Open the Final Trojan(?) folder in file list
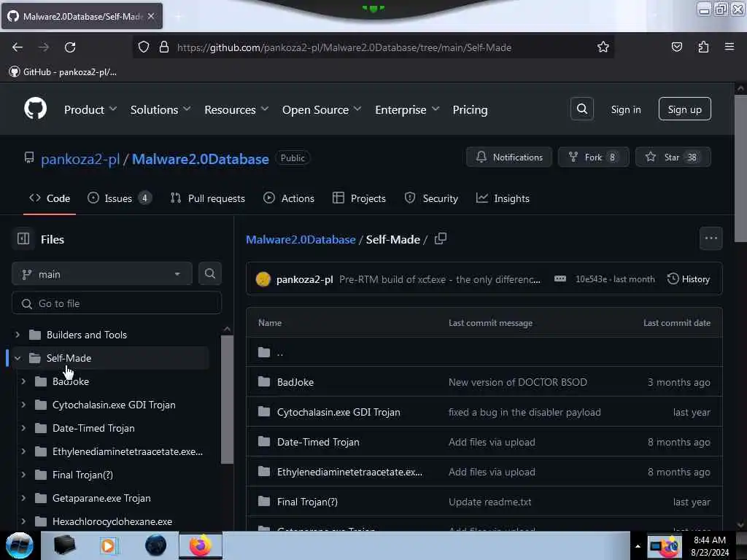 (x=307, y=502)
